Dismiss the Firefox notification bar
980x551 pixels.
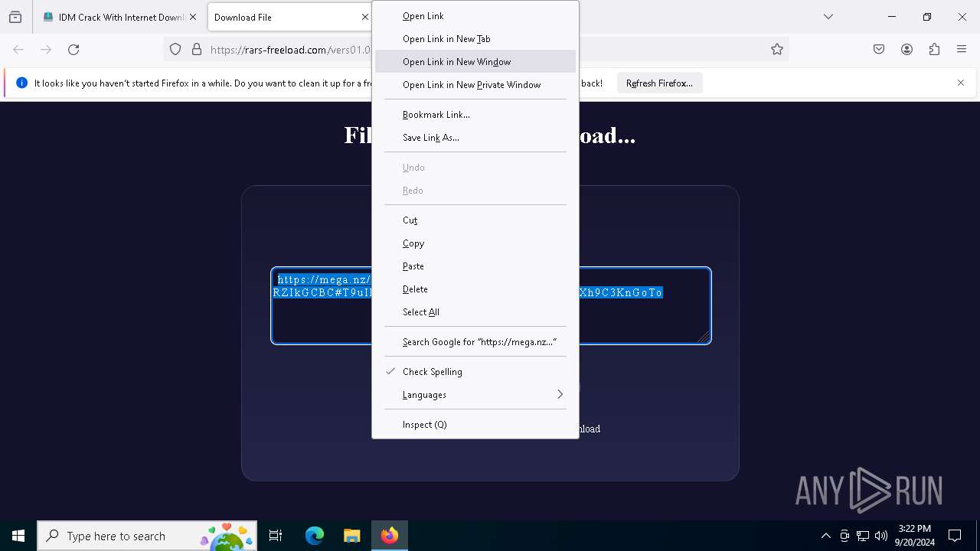pos(961,83)
